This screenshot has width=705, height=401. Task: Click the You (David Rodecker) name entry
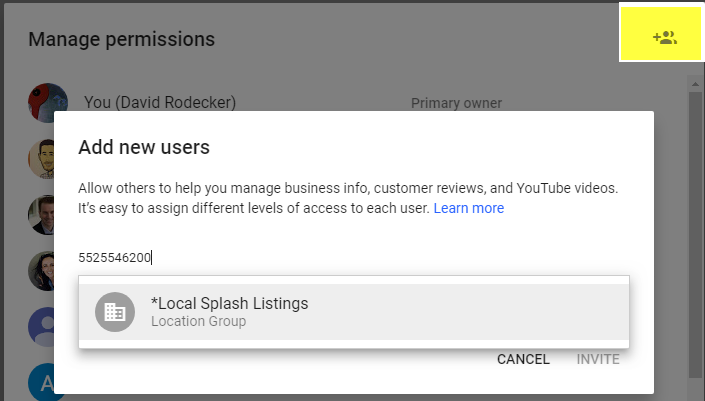pos(160,102)
